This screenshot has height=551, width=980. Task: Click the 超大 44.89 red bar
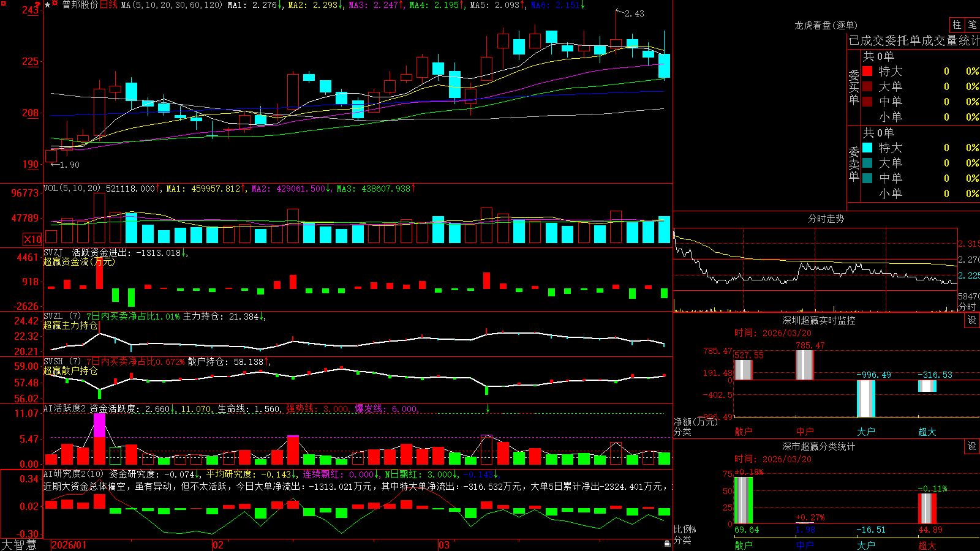[927, 509]
